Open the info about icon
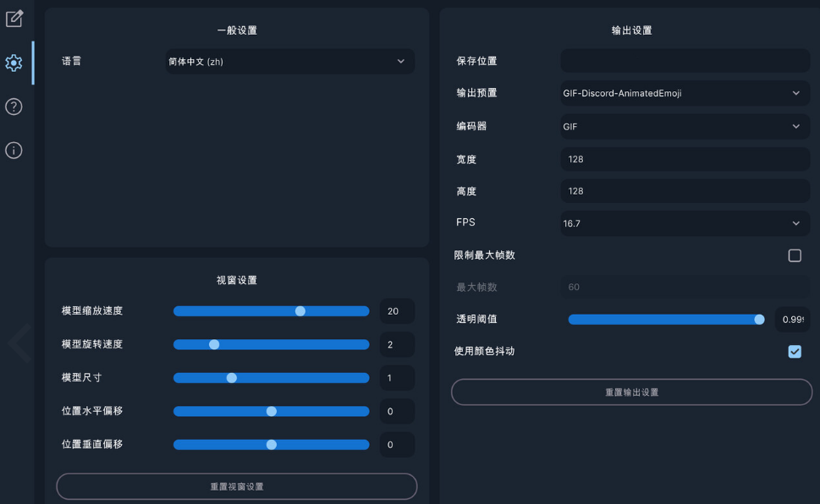 tap(14, 151)
